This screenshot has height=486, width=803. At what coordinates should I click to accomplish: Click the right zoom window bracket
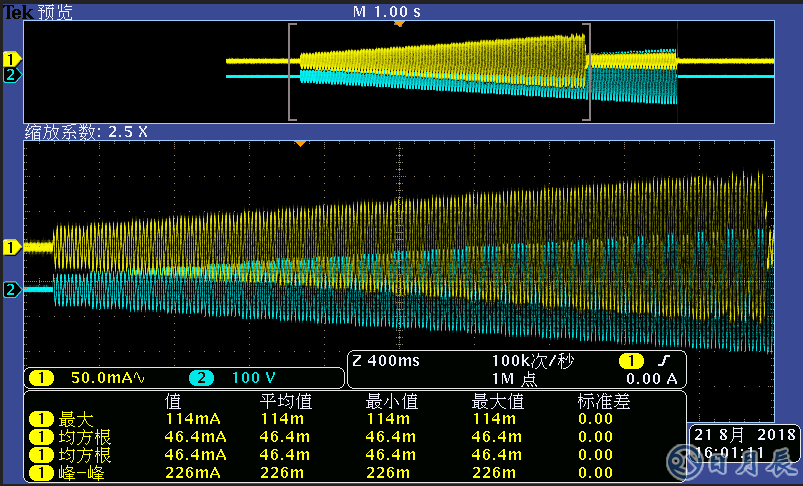(587, 68)
